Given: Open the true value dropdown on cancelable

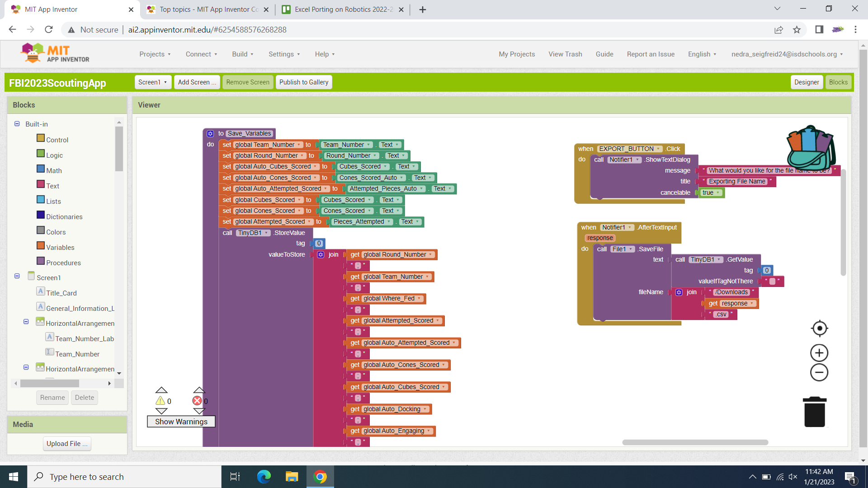Looking at the screenshot, I should pos(718,192).
